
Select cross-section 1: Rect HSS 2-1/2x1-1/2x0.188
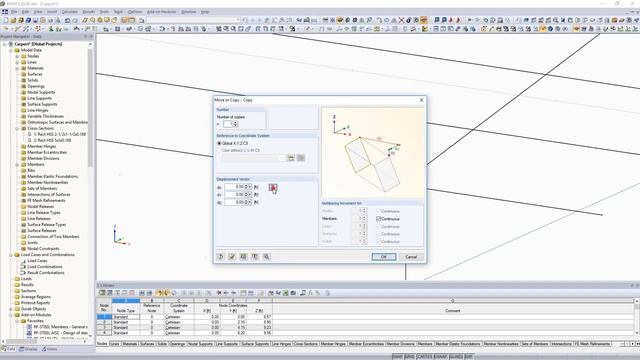[x=59, y=134]
